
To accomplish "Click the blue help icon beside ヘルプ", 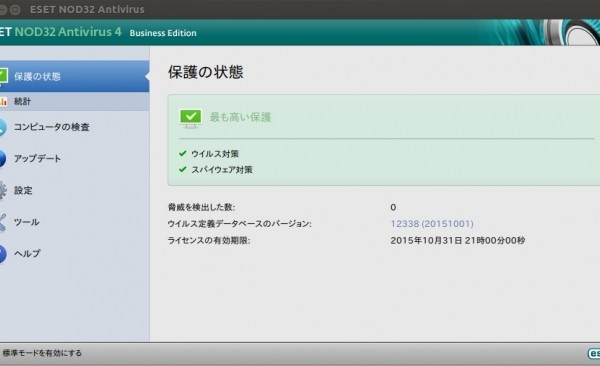I will pyautogui.click(x=3, y=254).
